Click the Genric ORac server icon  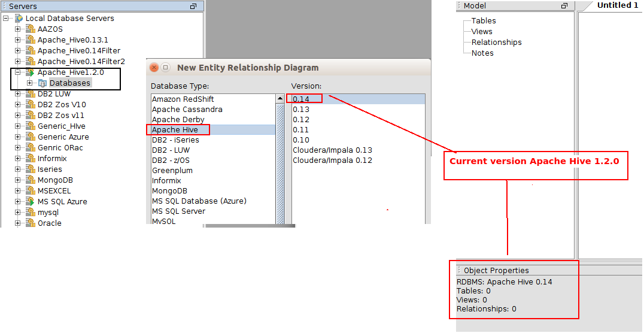(31, 147)
